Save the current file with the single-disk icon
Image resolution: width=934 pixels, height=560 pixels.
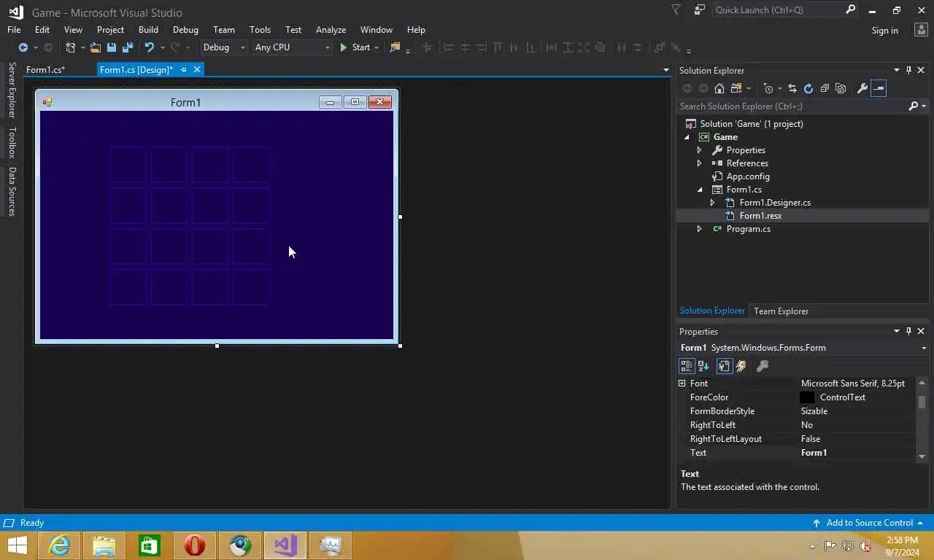(112, 47)
